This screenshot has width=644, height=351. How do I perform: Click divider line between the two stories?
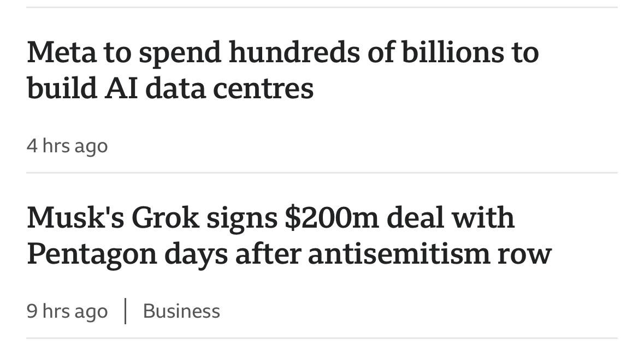[322, 173]
